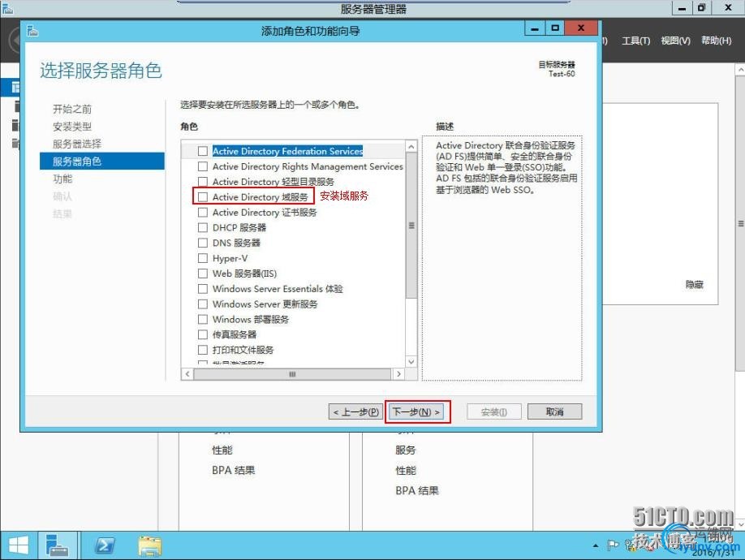
Task: Click Server Manager scrollbar up arrow
Action: [x=740, y=69]
